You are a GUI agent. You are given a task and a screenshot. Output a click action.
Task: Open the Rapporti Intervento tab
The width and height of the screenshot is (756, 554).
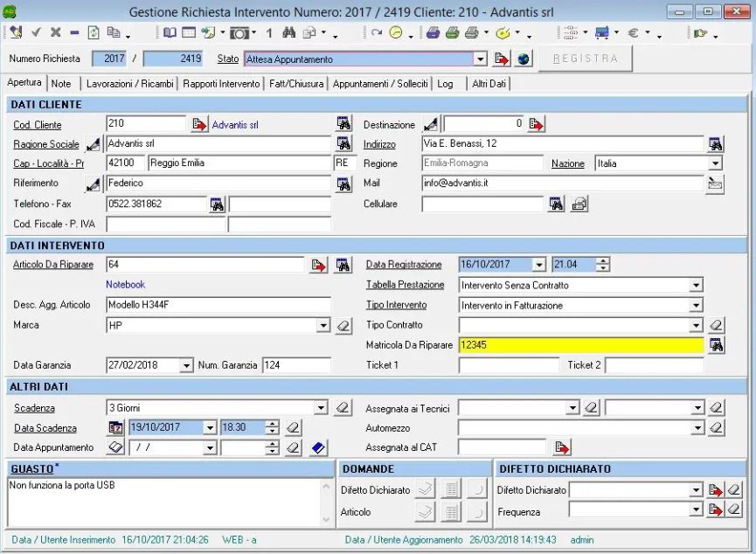(221, 84)
